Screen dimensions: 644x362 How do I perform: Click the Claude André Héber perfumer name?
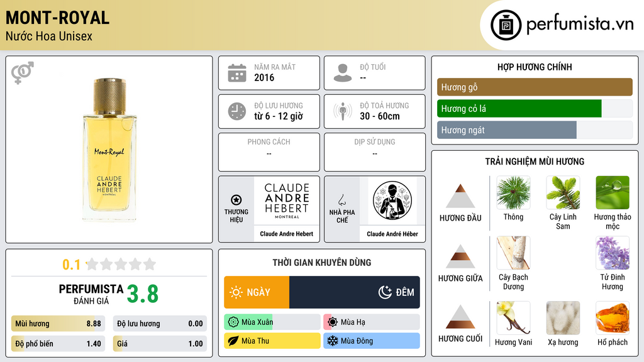pyautogui.click(x=392, y=234)
